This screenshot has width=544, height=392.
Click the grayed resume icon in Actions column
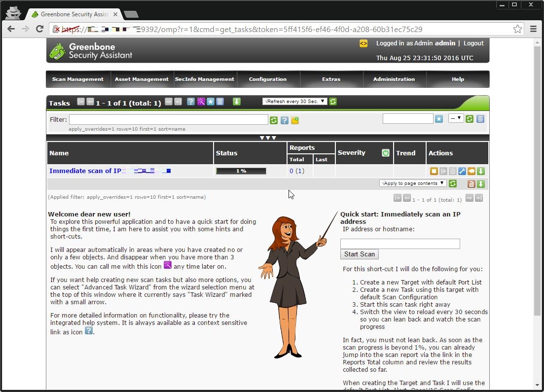[x=443, y=171]
